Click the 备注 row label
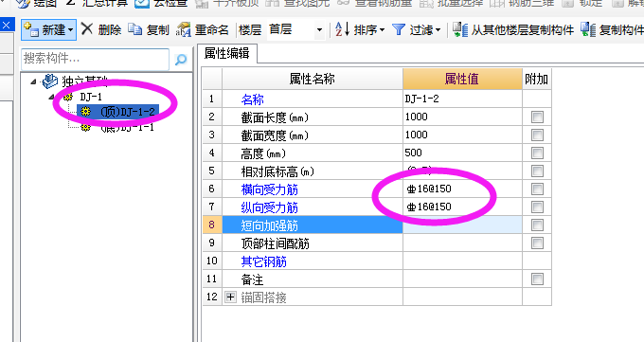Image resolution: width=644 pixels, height=342 pixels. 252,279
